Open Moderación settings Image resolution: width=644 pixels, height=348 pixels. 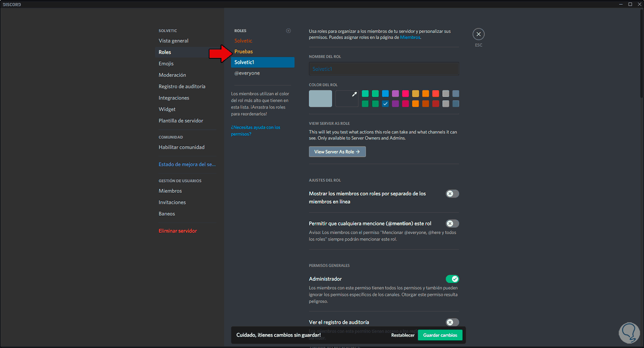pos(172,75)
